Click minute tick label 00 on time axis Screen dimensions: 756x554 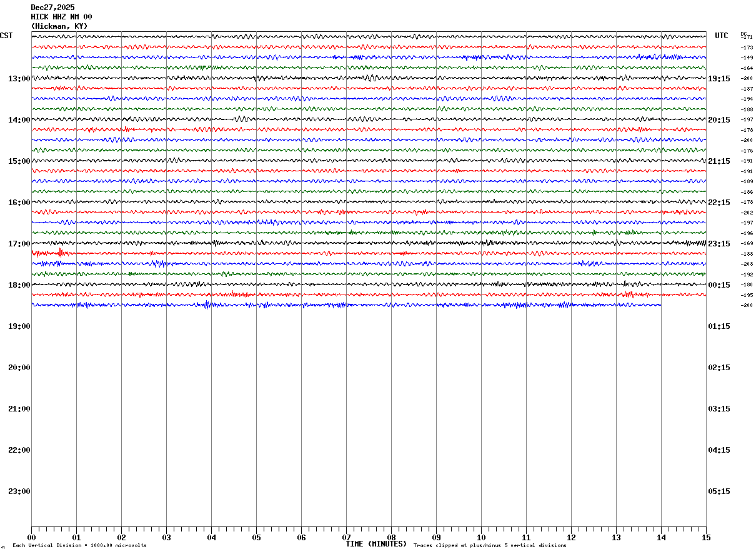pos(32,538)
